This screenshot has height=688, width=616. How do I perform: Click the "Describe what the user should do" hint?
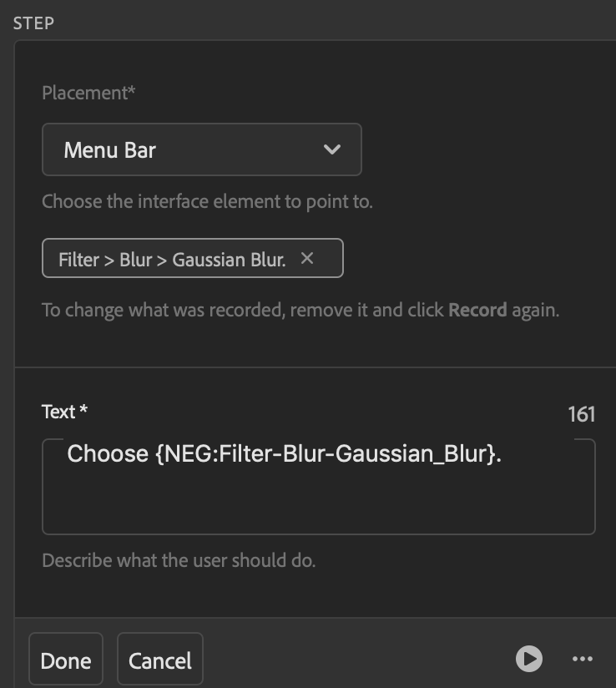tap(179, 559)
